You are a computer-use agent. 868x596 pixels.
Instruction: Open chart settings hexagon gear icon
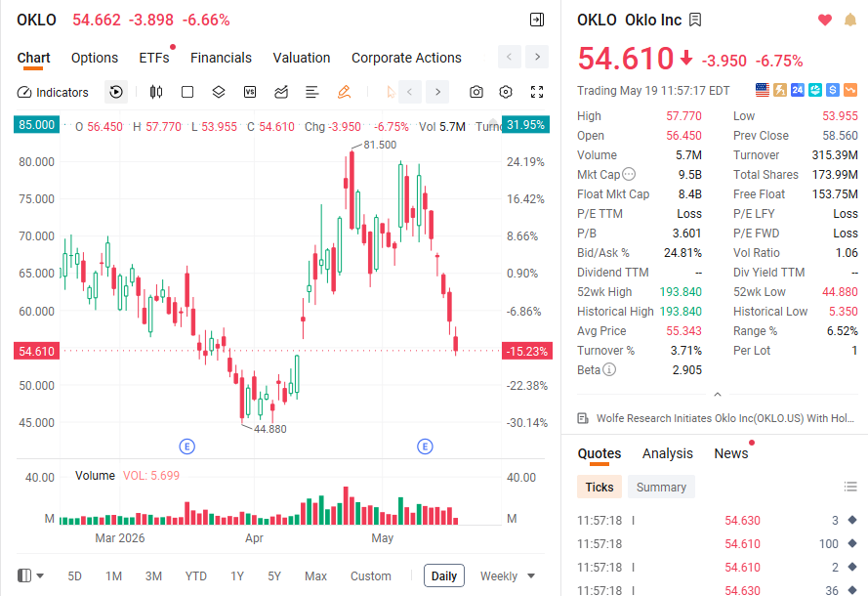506,92
